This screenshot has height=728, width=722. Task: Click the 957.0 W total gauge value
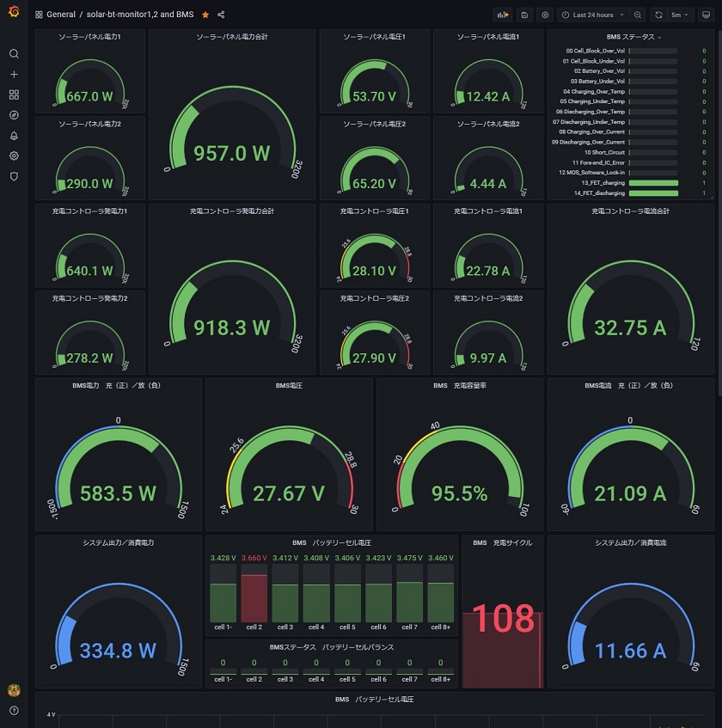[x=232, y=154]
